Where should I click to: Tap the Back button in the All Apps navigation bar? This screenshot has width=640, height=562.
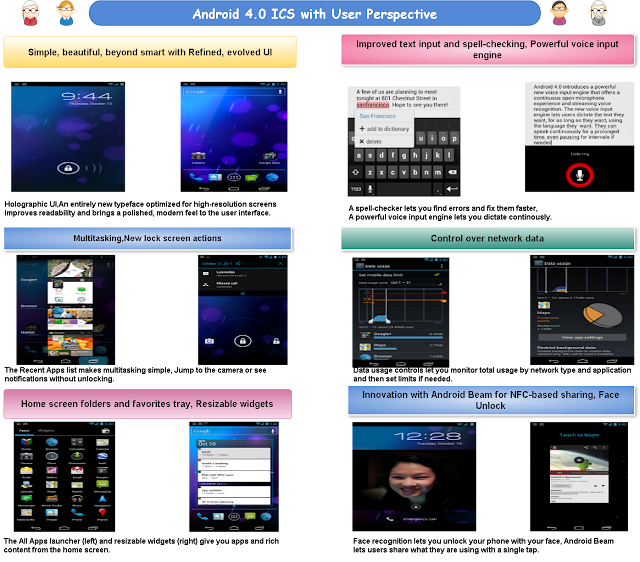[36, 528]
